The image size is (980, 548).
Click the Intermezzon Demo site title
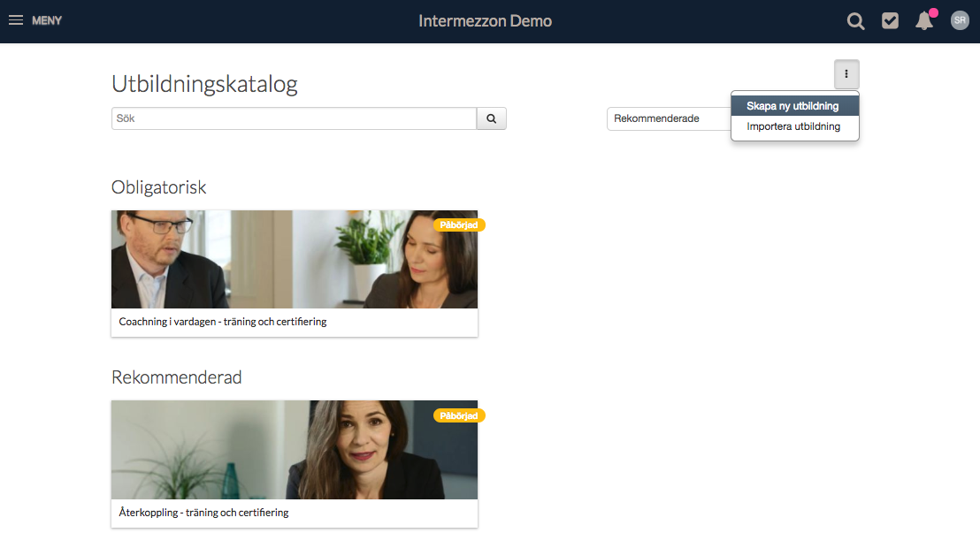[x=485, y=21]
